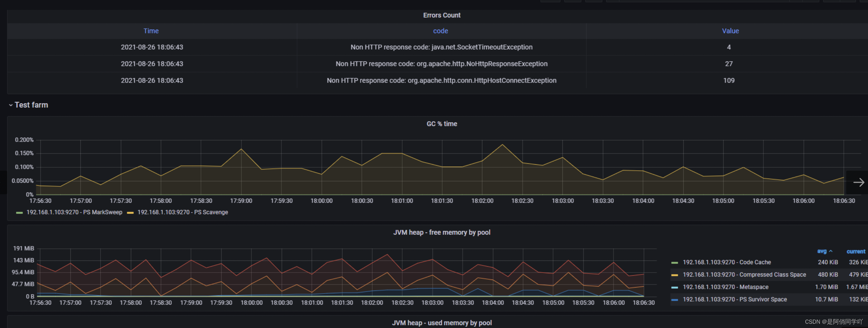Screen dimensions: 868x328
Task: Open JVM heap free memory panel title
Action: pyautogui.click(x=442, y=232)
